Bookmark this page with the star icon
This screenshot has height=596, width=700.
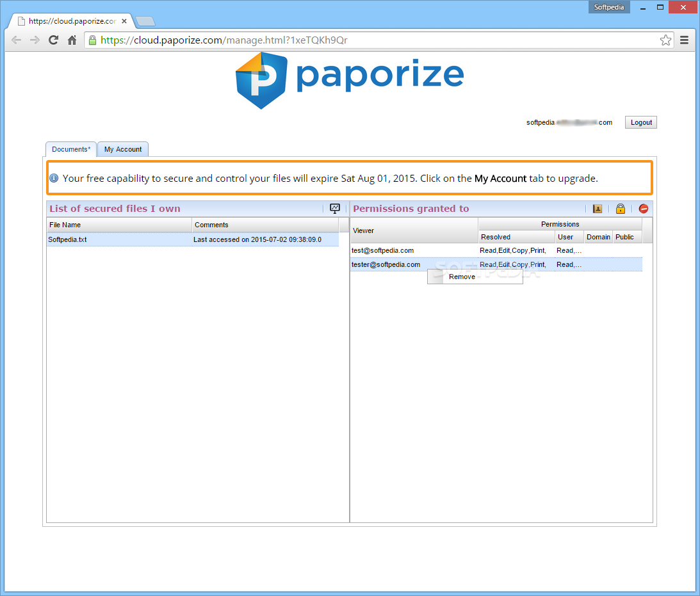click(x=665, y=40)
